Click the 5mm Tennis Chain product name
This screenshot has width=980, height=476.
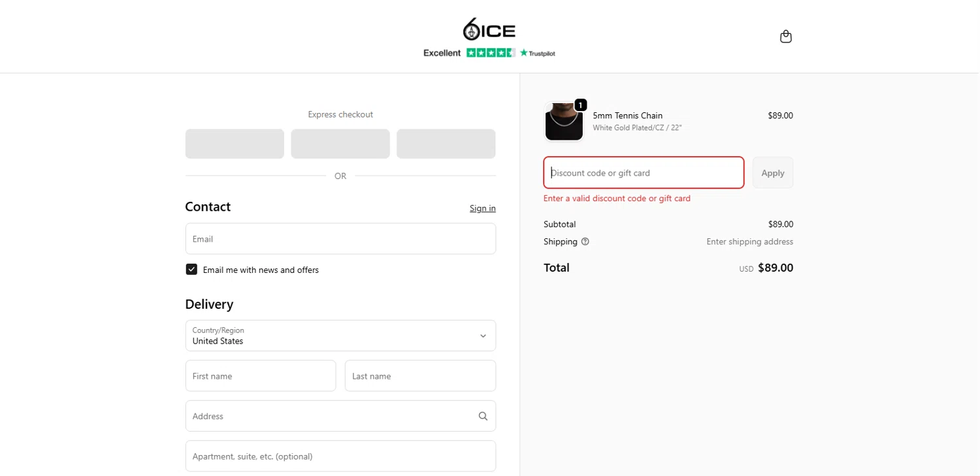[x=628, y=116]
